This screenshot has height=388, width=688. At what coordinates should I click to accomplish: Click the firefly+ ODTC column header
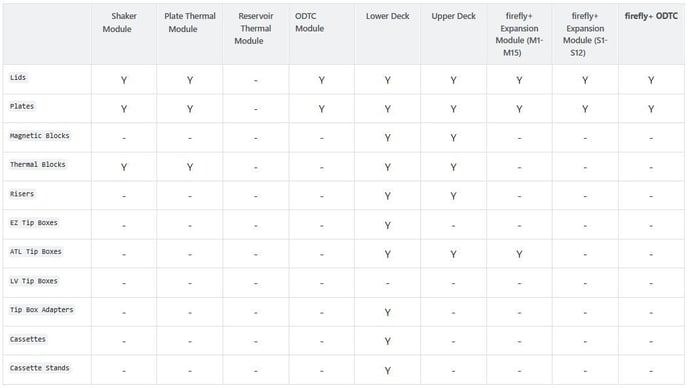point(651,16)
